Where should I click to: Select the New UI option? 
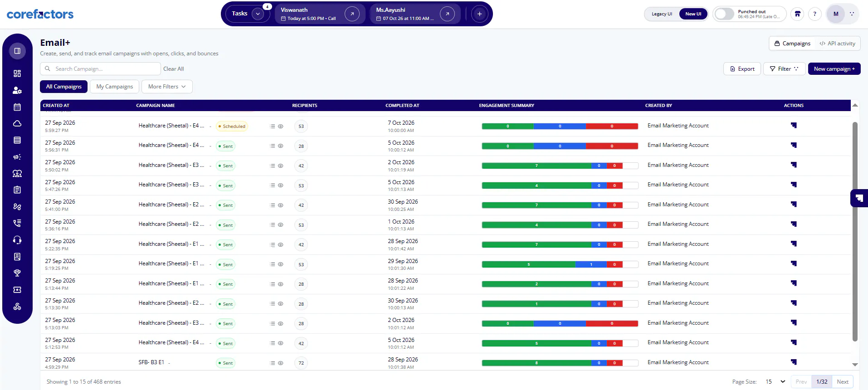coord(693,14)
